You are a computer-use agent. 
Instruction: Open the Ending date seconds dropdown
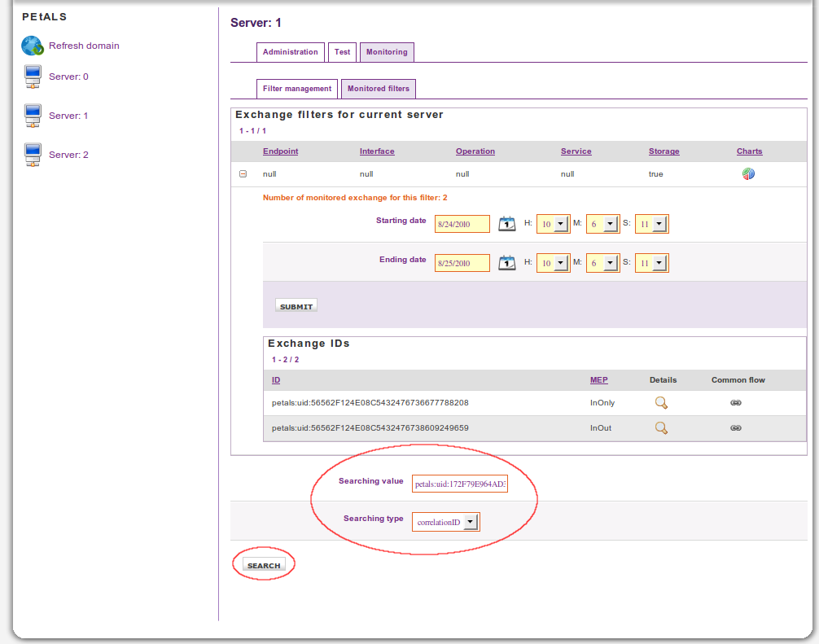pyautogui.click(x=658, y=264)
